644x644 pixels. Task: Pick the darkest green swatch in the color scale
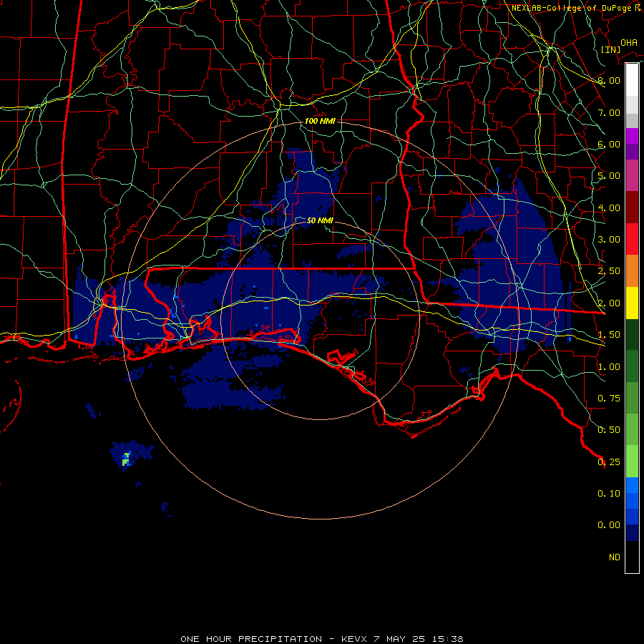[x=632, y=334]
